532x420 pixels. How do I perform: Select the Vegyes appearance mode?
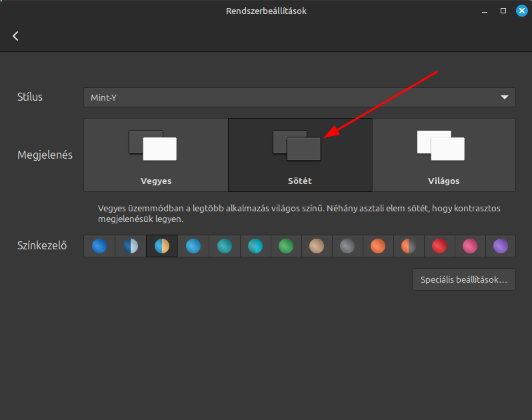pos(156,155)
